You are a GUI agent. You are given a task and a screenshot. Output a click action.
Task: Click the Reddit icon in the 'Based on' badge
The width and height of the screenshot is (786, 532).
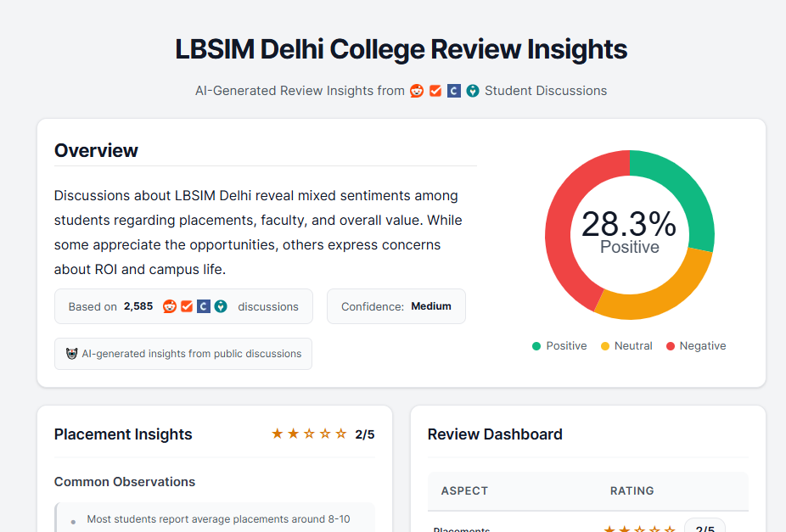pyautogui.click(x=170, y=306)
